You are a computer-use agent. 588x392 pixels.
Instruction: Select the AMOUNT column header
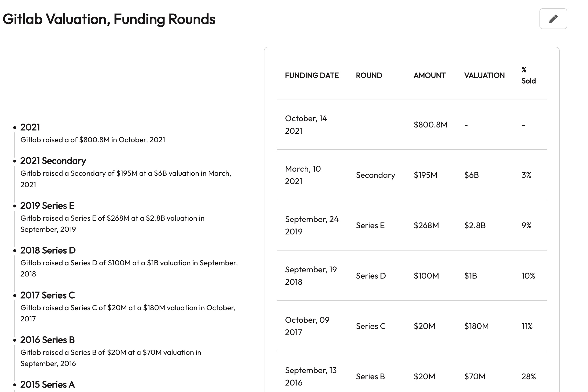430,75
